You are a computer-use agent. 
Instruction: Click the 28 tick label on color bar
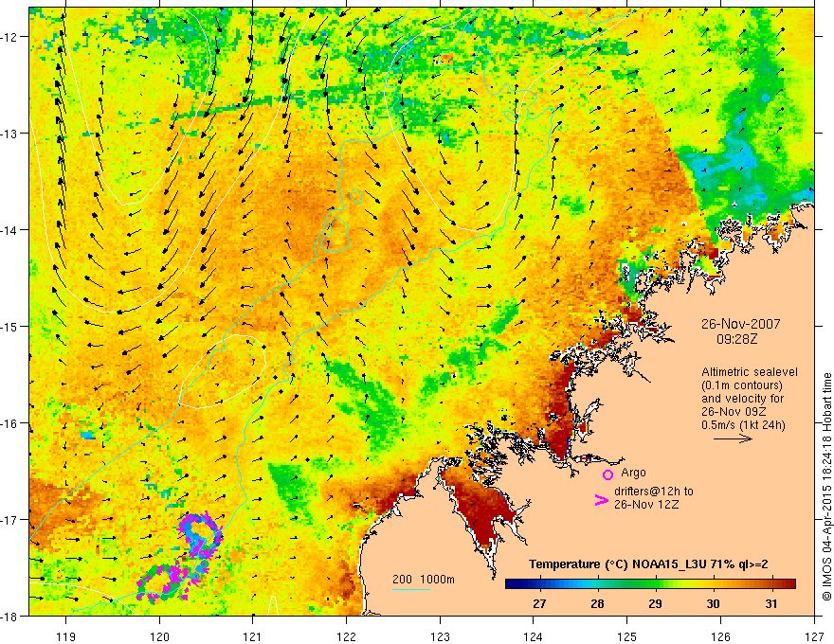pyautogui.click(x=597, y=603)
